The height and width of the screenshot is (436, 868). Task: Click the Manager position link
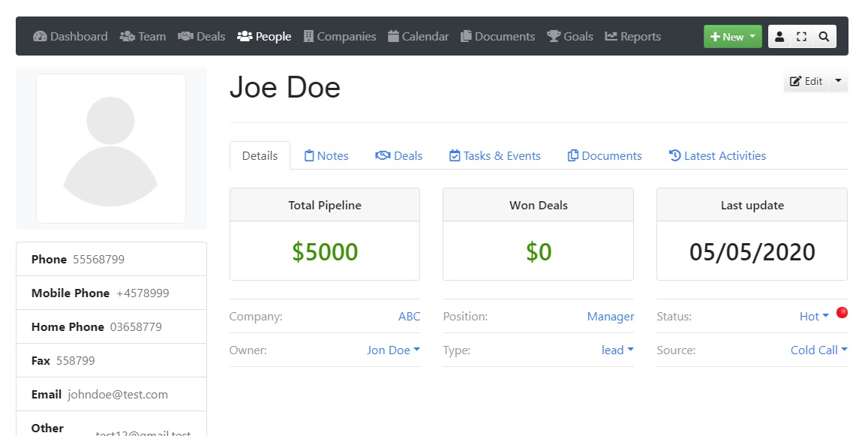(610, 316)
